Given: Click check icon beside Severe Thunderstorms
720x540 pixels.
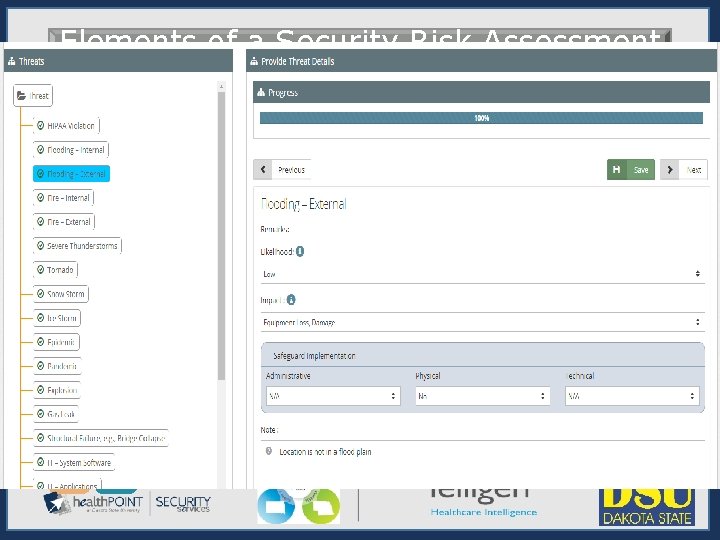Looking at the screenshot, I should click(40, 246).
